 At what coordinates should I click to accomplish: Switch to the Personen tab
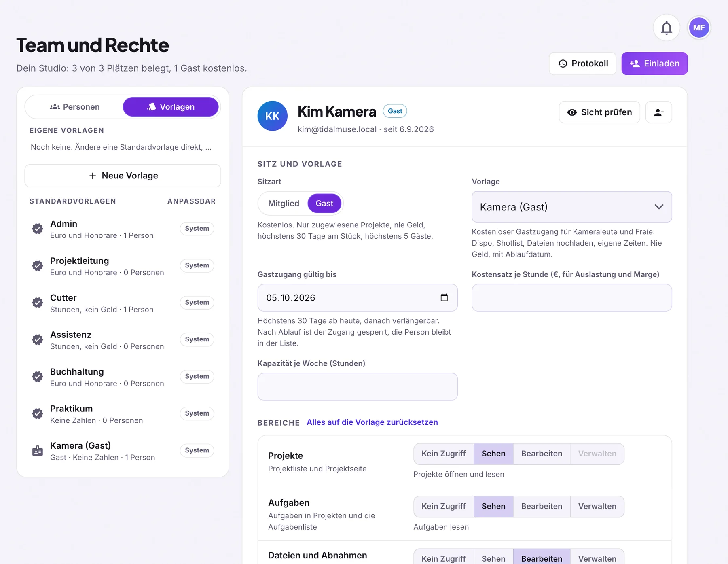75,107
